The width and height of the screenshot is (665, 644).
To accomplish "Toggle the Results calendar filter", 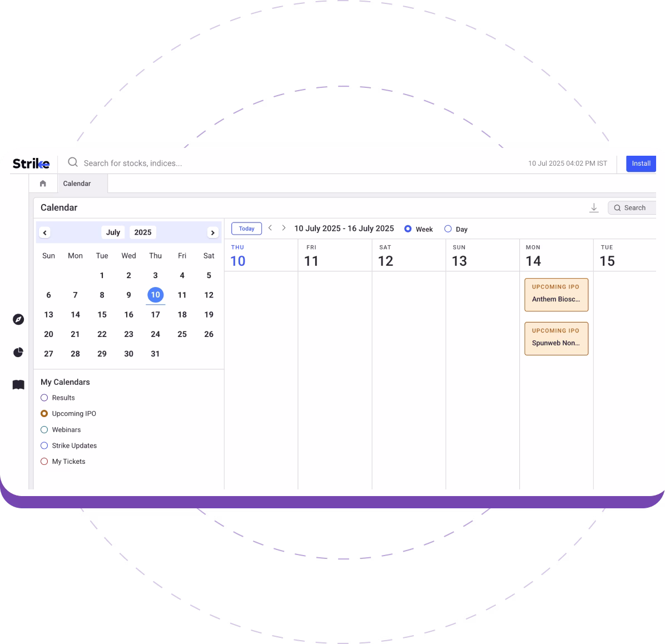I will coord(44,398).
